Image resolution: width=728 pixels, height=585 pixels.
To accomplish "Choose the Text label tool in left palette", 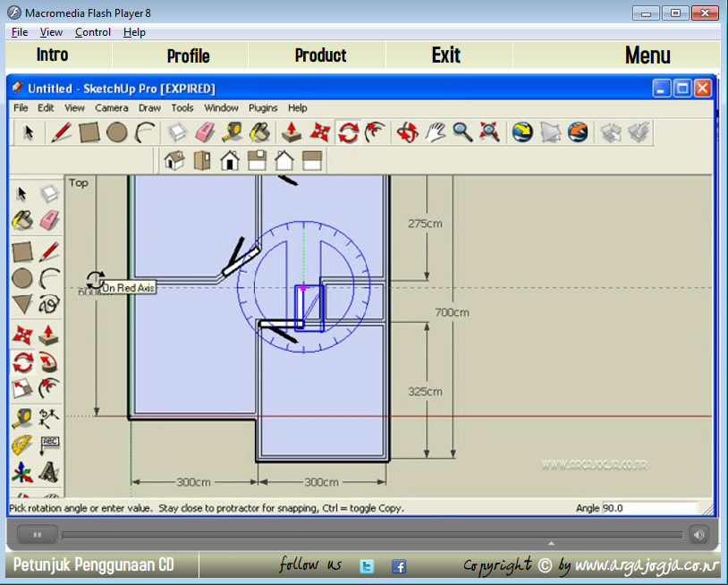I will point(49,445).
